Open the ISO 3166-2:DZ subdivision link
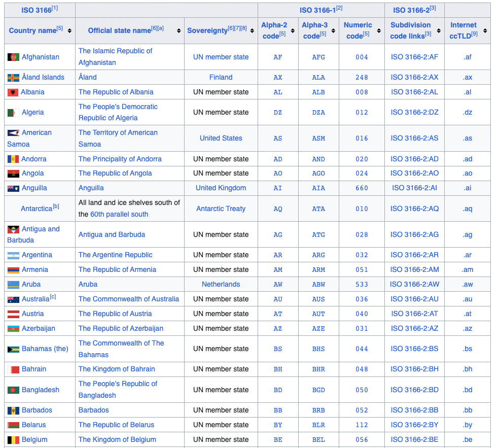Screen dimensions: 499x448 [414, 113]
